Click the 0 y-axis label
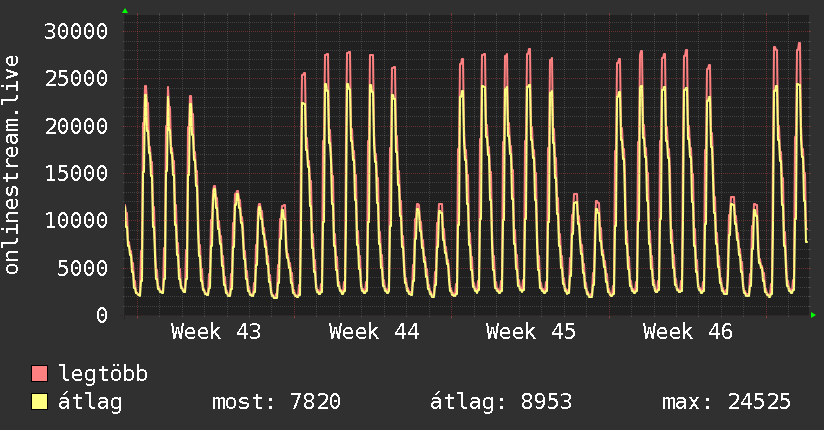This screenshot has width=824, height=430. tap(102, 315)
